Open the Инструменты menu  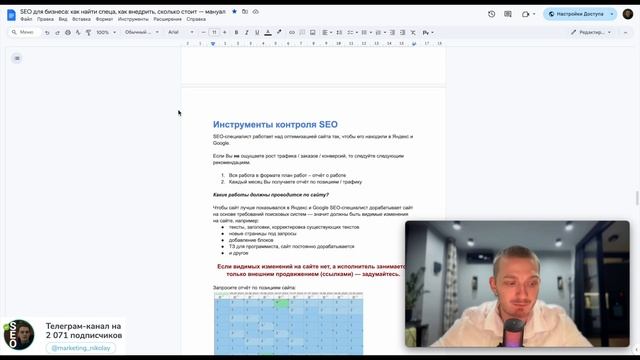point(133,19)
